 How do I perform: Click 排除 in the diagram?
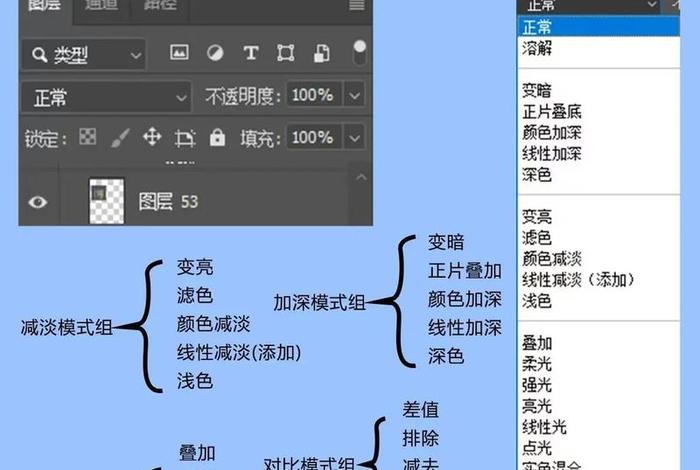tap(420, 438)
